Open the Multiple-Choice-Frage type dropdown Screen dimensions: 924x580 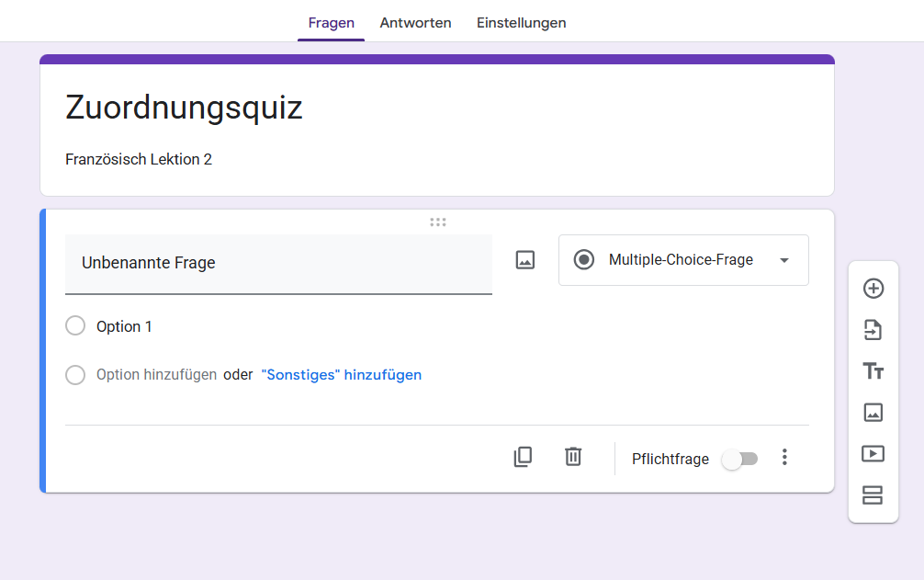(683, 260)
